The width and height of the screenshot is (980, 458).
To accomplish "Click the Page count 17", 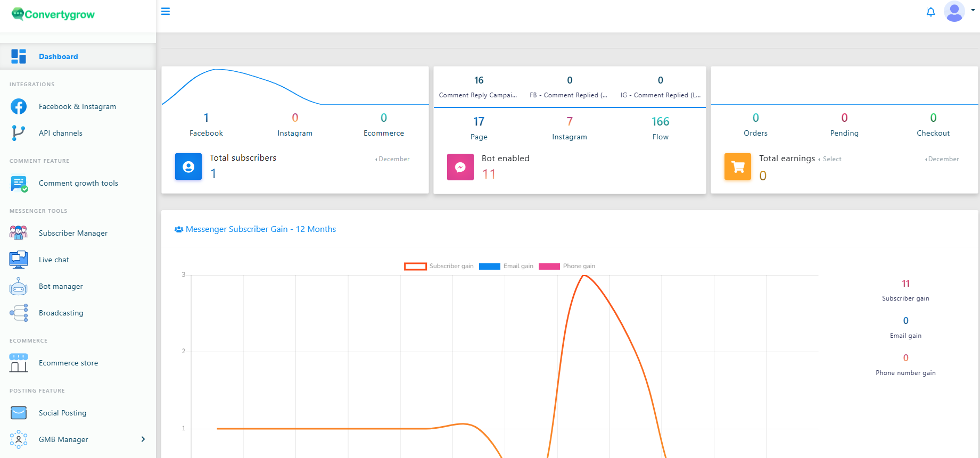I will (x=479, y=122).
